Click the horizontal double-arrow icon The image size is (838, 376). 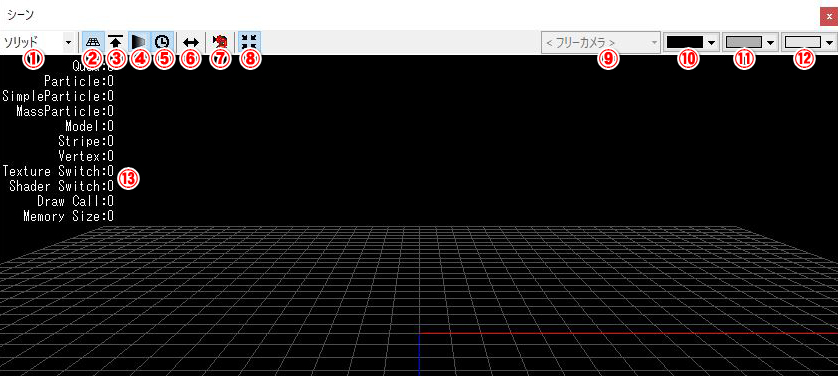[x=190, y=42]
